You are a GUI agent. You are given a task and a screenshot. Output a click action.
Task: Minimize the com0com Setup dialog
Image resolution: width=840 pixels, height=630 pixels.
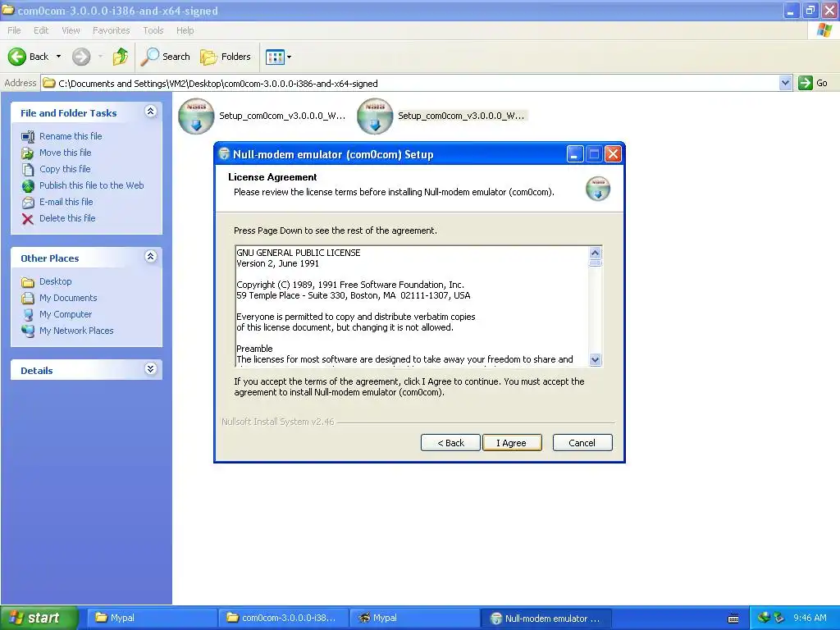point(575,154)
